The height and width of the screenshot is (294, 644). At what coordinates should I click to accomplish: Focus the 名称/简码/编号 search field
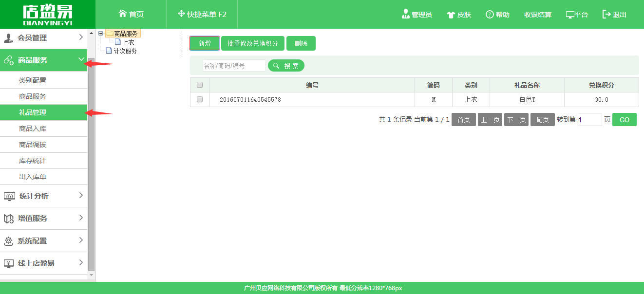tap(234, 66)
